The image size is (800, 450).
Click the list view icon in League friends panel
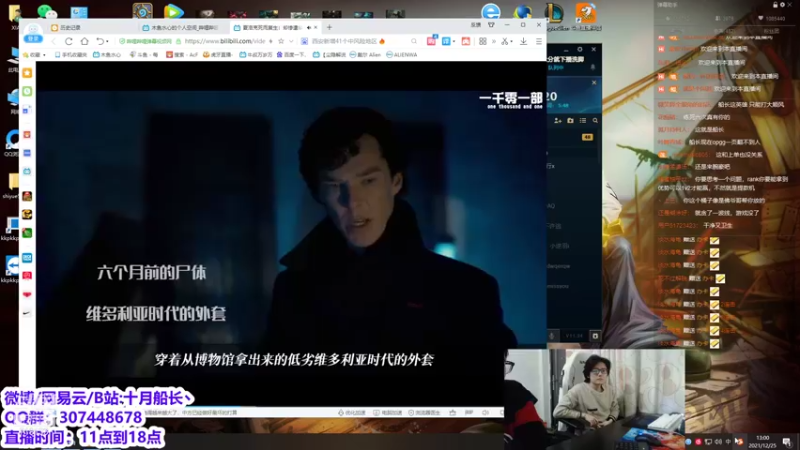583,120
